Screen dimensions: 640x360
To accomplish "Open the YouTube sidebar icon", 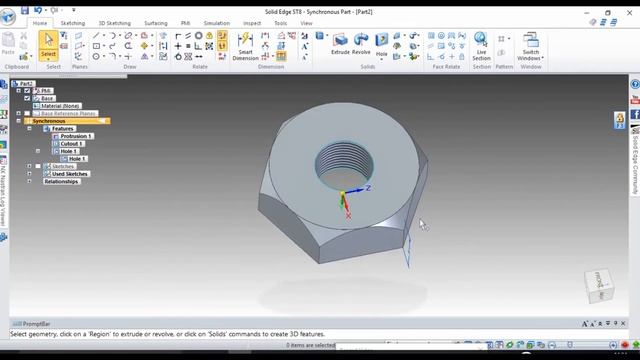I will [635, 99].
